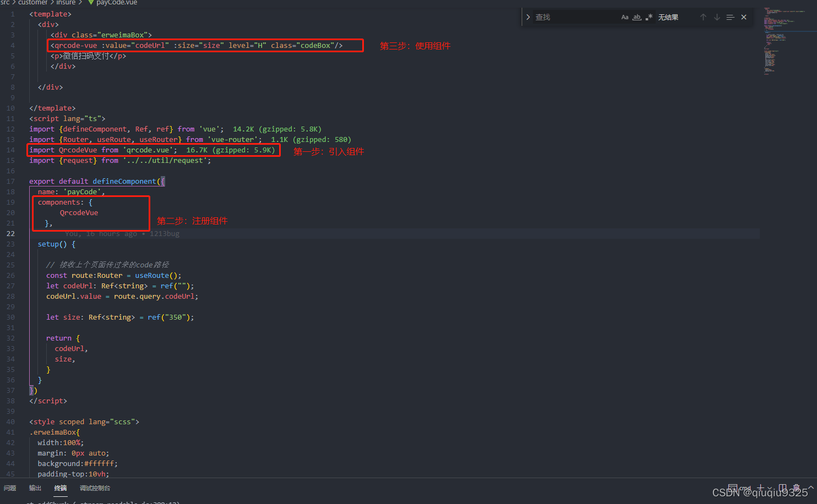Click the 'qrcode-vue' tag on line 4
Viewport: 817px width, 504px height.
76,45
